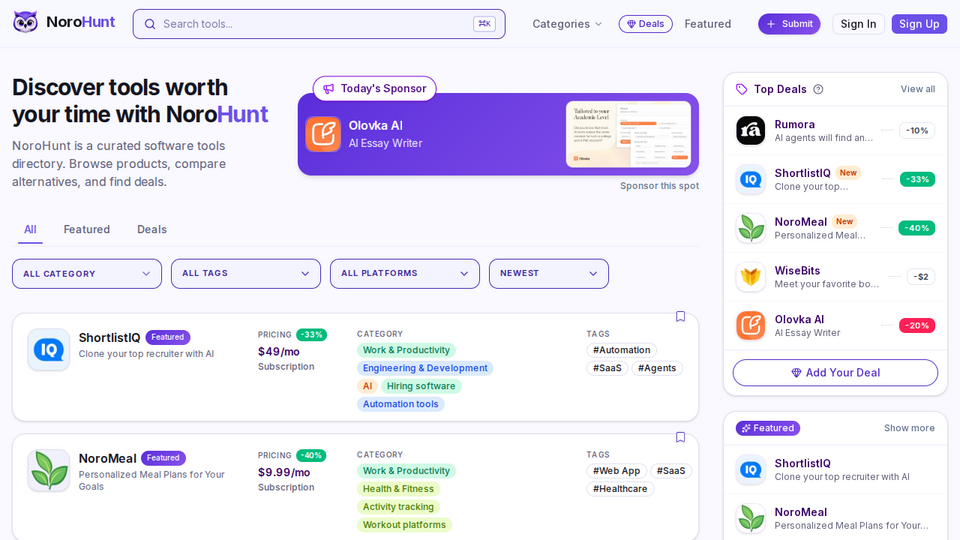Open Deals pill in top navigation
This screenshot has width=960, height=540.
tap(645, 24)
